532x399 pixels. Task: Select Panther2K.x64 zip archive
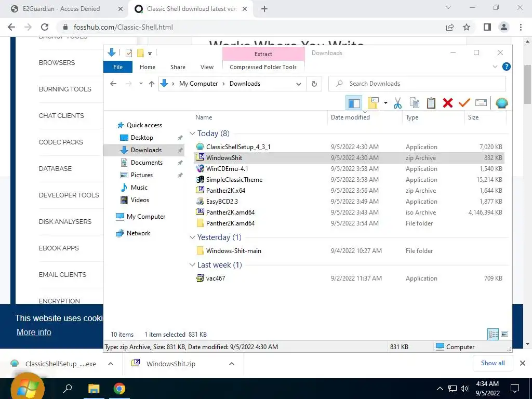click(x=349, y=190)
